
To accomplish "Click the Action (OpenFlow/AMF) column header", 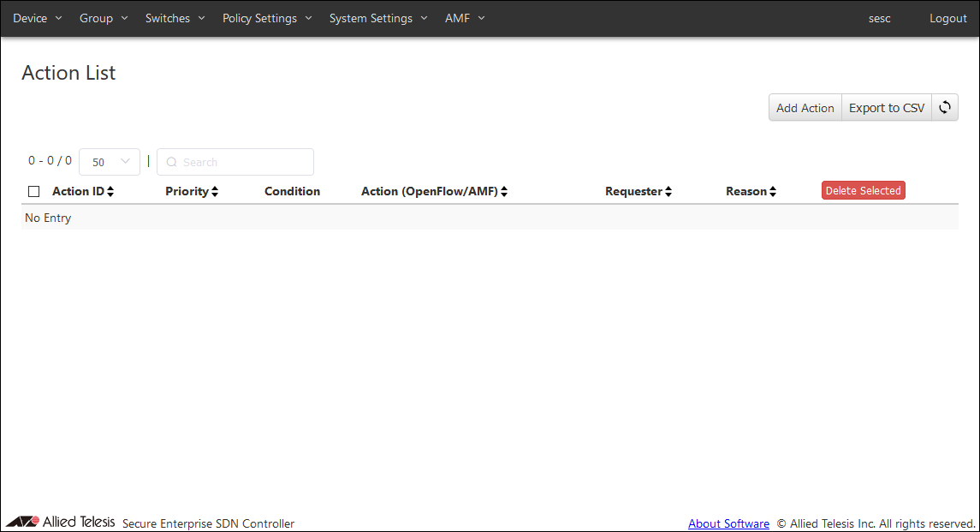I will point(430,192).
